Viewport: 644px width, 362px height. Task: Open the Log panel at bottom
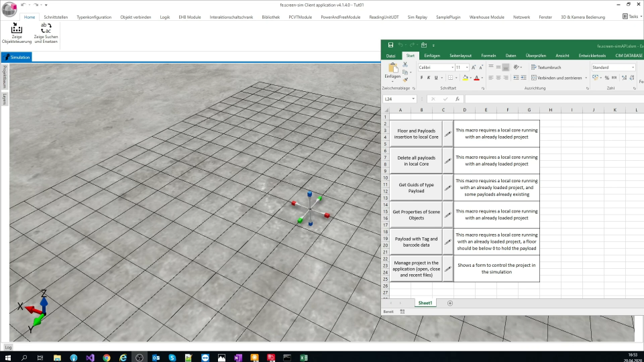click(x=8, y=347)
